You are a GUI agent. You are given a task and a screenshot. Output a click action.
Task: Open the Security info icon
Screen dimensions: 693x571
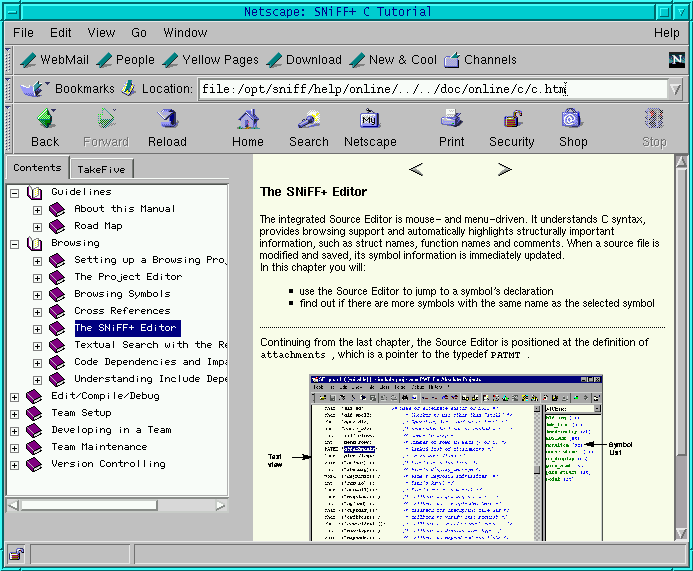(512, 120)
